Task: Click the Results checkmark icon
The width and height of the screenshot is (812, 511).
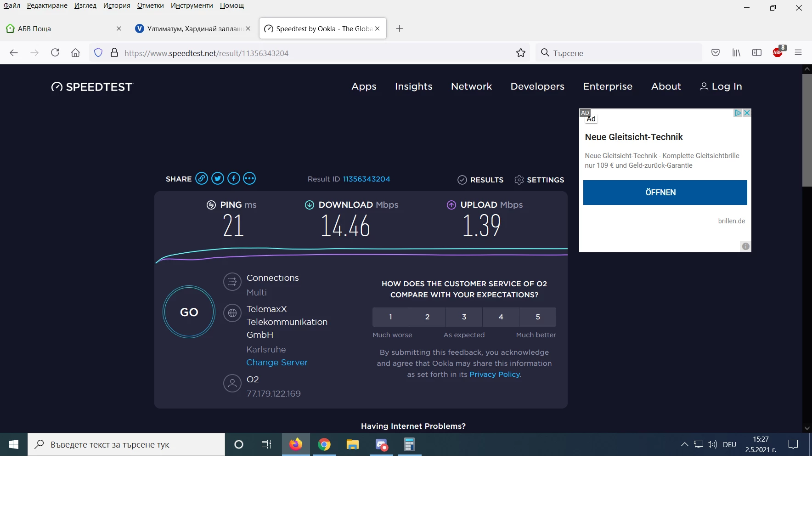Action: pyautogui.click(x=462, y=180)
